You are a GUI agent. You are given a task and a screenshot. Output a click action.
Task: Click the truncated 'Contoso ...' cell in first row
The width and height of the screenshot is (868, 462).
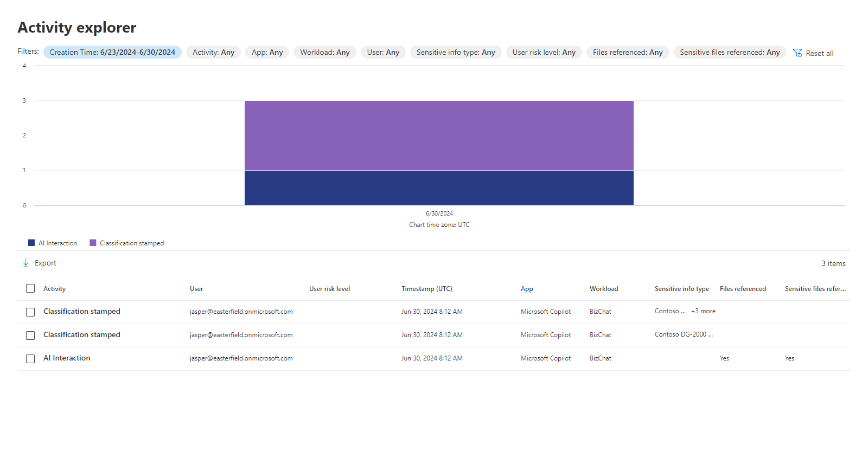click(x=670, y=311)
